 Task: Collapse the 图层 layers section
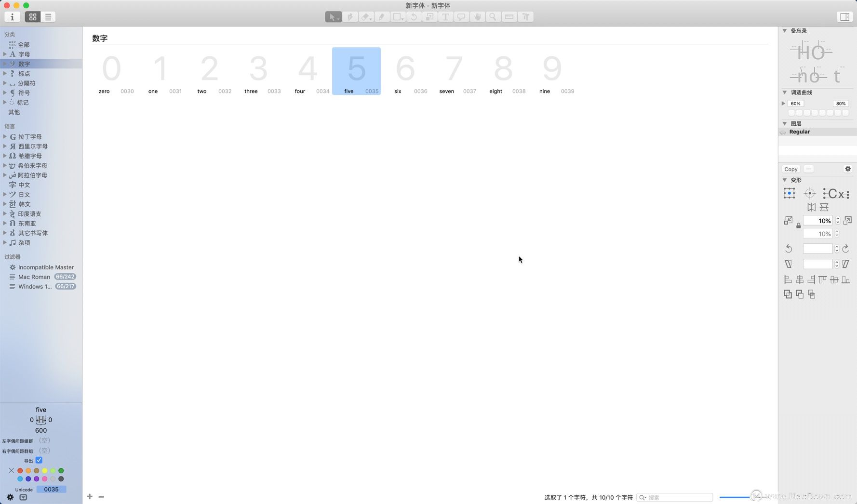[x=785, y=123]
